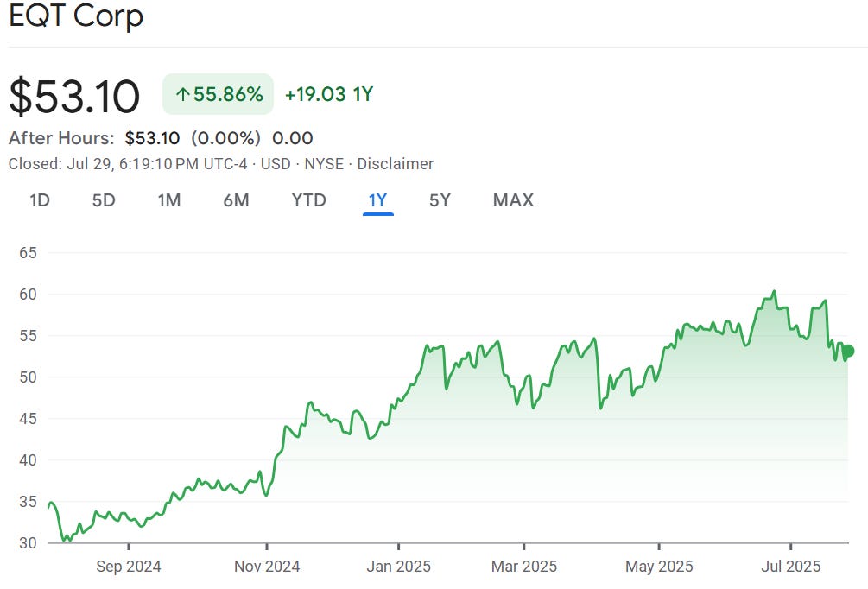
Task: Click the +19.03 1Y change text
Action: click(x=329, y=94)
